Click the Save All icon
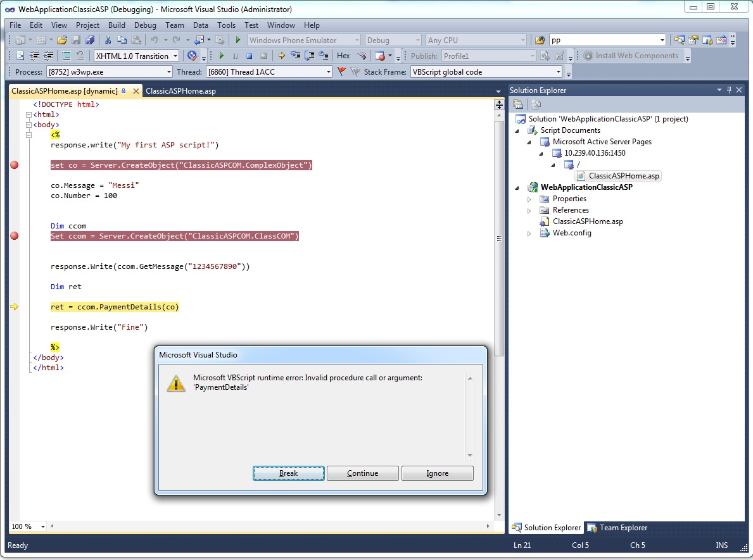The image size is (753, 560). [x=90, y=40]
